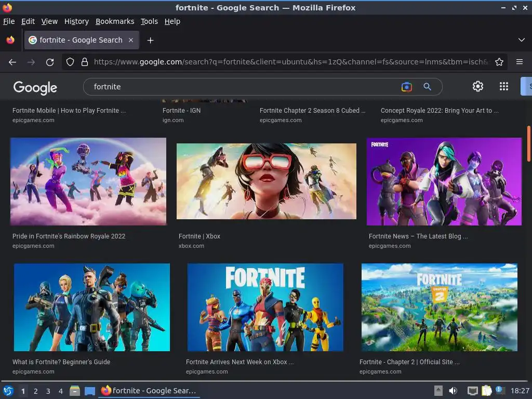532x399 pixels.
Task: Open Firefox View icon beside tabs
Action: click(x=10, y=40)
